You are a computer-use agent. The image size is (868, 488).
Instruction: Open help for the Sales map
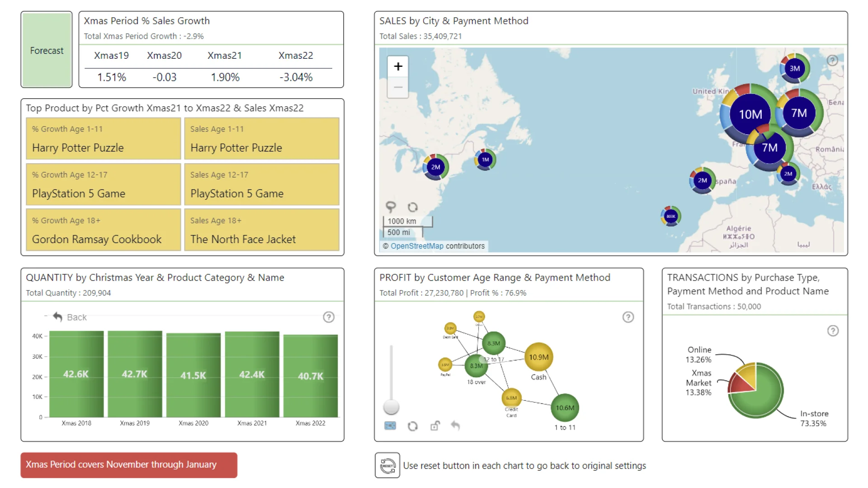pos(832,61)
